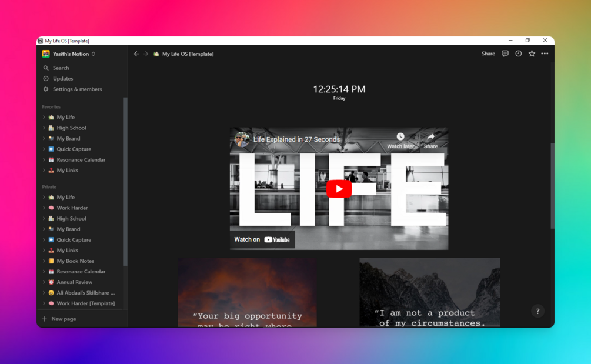The width and height of the screenshot is (591, 364).
Task: Expand My Brand in Favorites
Action: 44,138
